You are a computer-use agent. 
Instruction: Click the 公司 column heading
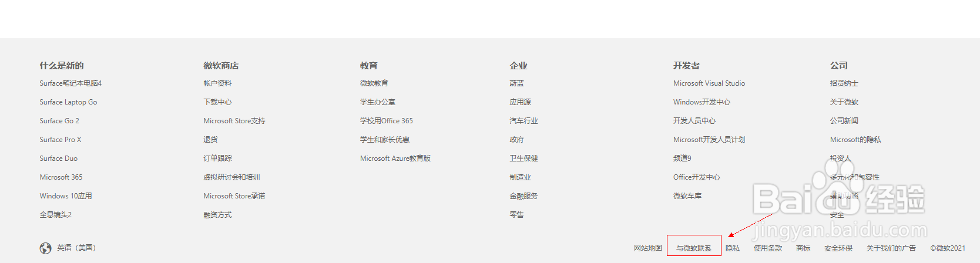coord(838,66)
